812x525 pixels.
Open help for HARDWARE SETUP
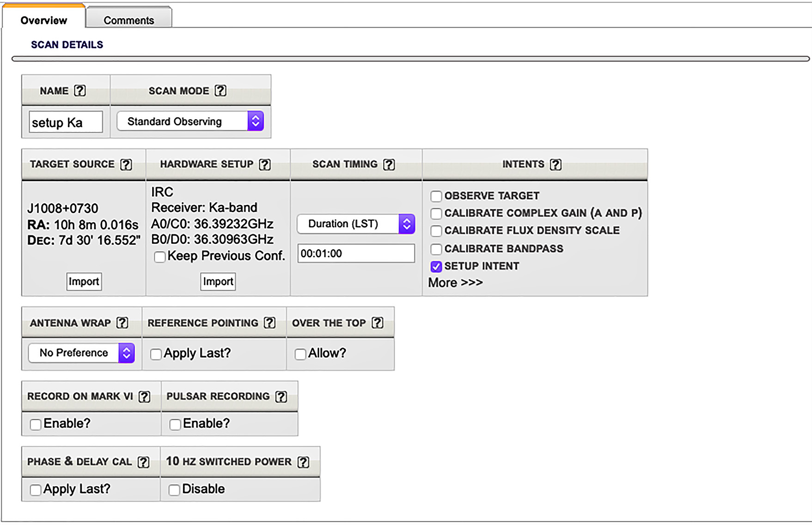(265, 165)
